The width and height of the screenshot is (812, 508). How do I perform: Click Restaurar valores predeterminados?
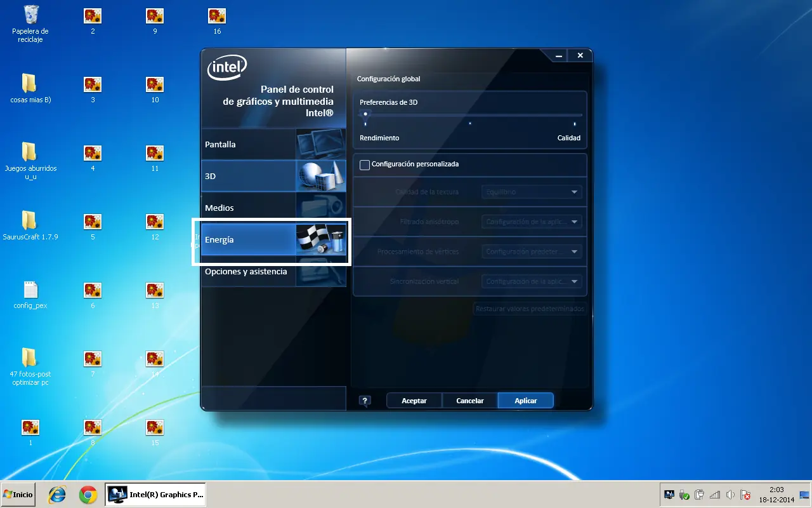tap(530, 309)
